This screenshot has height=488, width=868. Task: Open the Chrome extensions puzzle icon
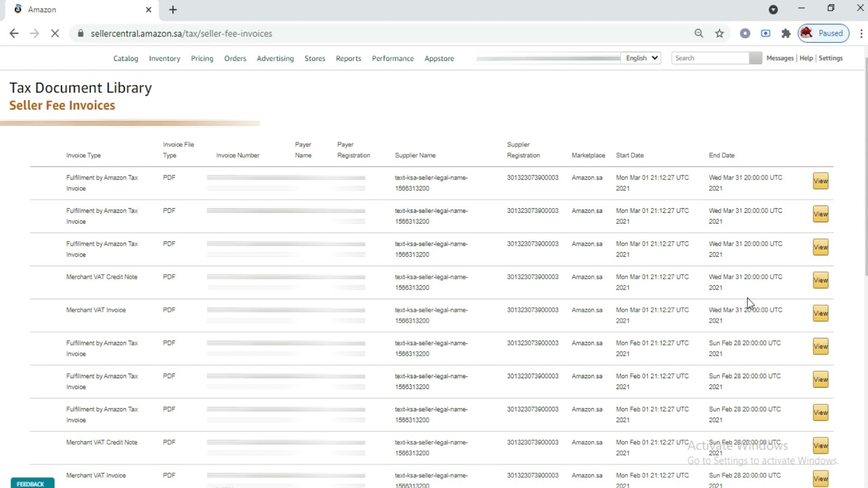tap(786, 33)
